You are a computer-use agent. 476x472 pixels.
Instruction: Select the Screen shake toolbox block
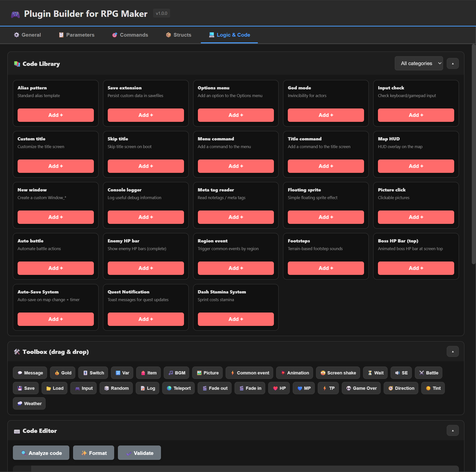(x=338, y=373)
